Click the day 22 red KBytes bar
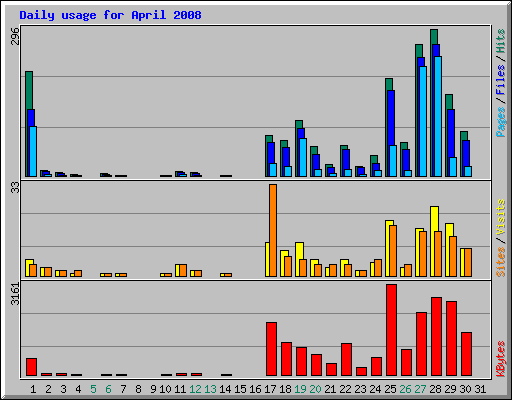 pyautogui.click(x=346, y=359)
